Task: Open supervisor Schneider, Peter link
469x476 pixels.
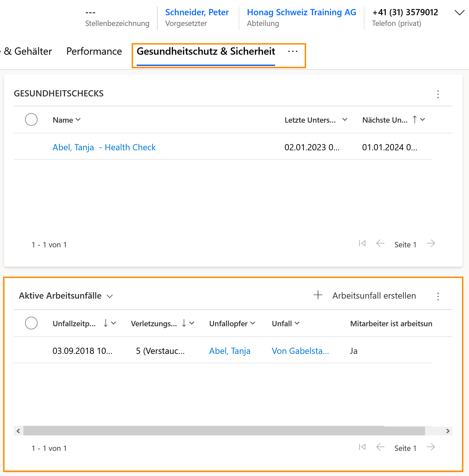Action: coord(197,12)
